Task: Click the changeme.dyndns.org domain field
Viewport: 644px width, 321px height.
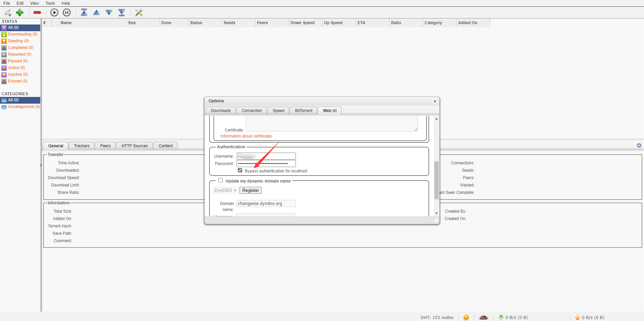Action: pyautogui.click(x=266, y=203)
